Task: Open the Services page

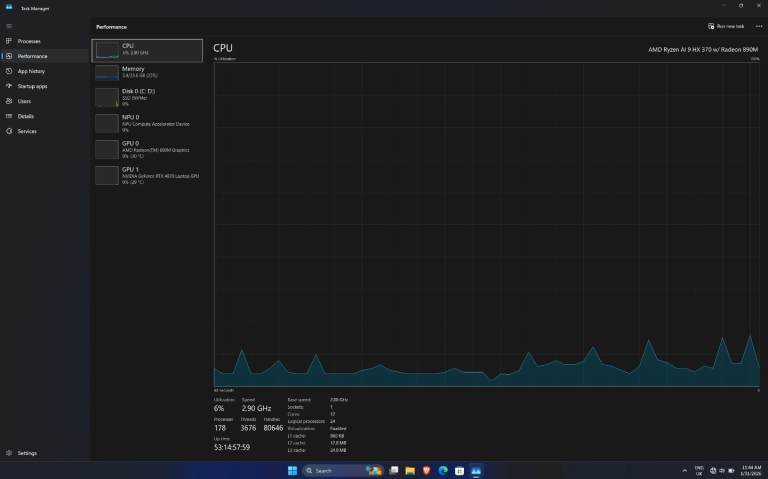Action: (x=27, y=131)
